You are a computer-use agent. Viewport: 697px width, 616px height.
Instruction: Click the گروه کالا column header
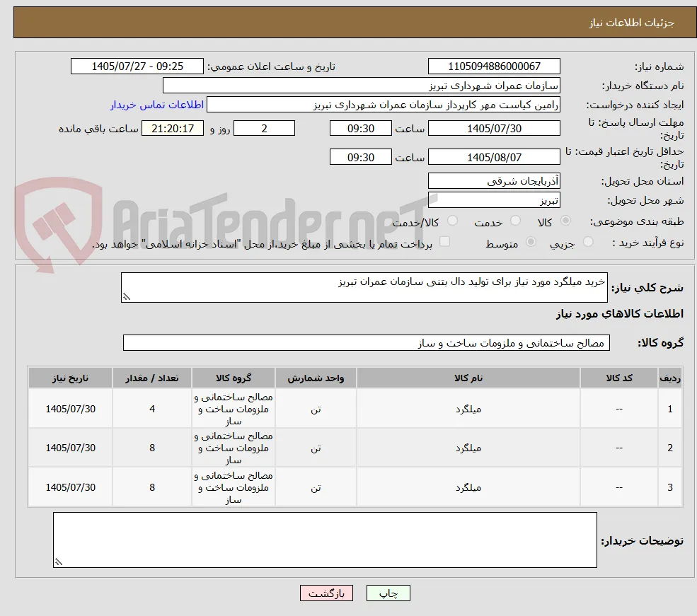(234, 378)
